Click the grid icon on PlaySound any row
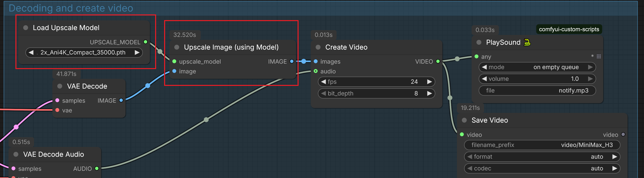Image resolution: width=644 pixels, height=178 pixels. point(599,56)
